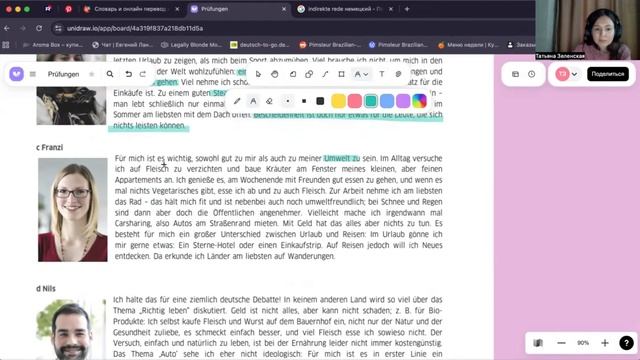Switch to the Словарь и онлайн перевод tab
Image resolution: width=640 pixels, height=360 pixels.
[x=131, y=9]
